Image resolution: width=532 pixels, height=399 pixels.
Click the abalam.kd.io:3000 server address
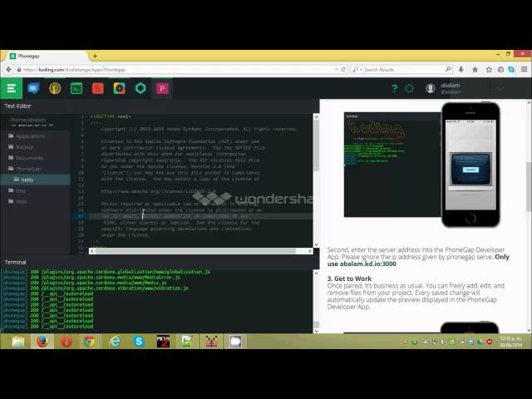pyautogui.click(x=367, y=264)
